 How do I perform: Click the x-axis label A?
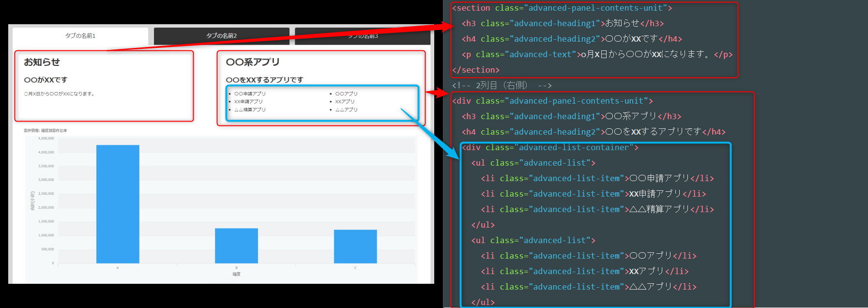point(118,268)
